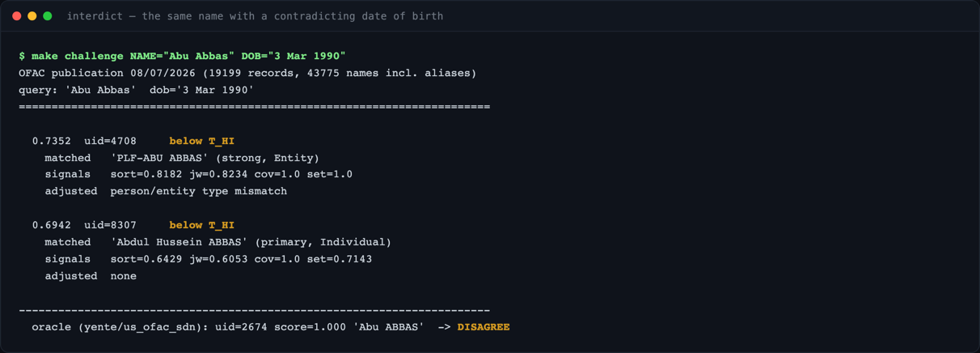This screenshot has width=980, height=353.
Task: Click the DISAGREE verdict label
Action: 484,327
